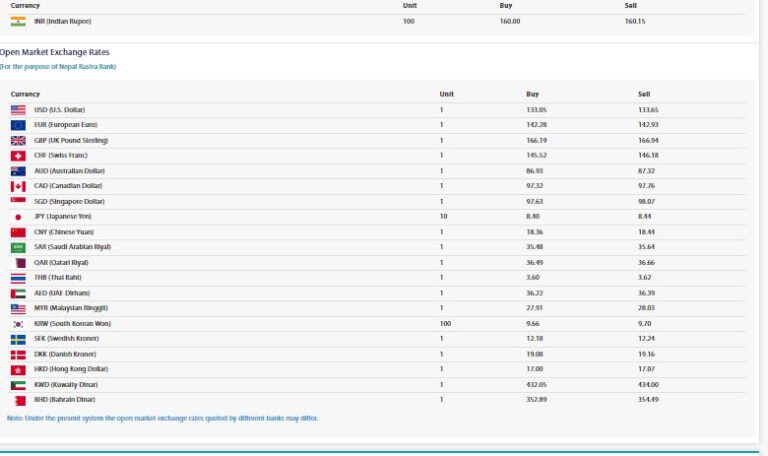Viewport: 768px width, 456px height.
Task: Click the Qatar flag icon
Action: (x=20, y=263)
